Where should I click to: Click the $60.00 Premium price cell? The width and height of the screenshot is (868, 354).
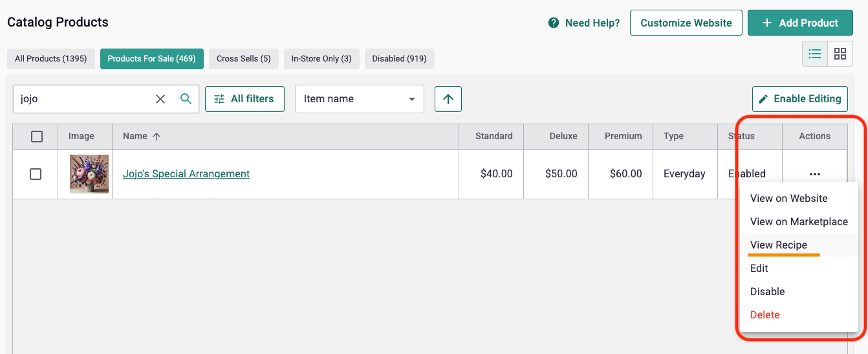click(620, 174)
